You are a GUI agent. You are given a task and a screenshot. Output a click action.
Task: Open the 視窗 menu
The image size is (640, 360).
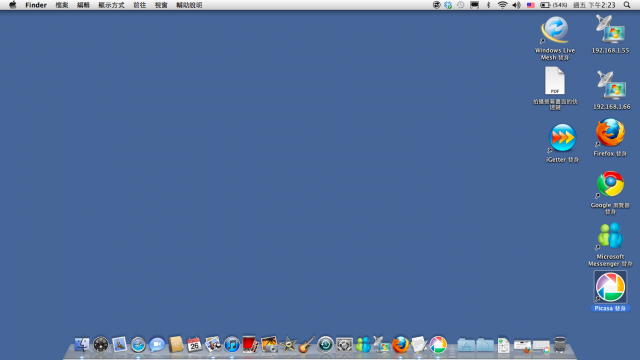click(x=161, y=5)
